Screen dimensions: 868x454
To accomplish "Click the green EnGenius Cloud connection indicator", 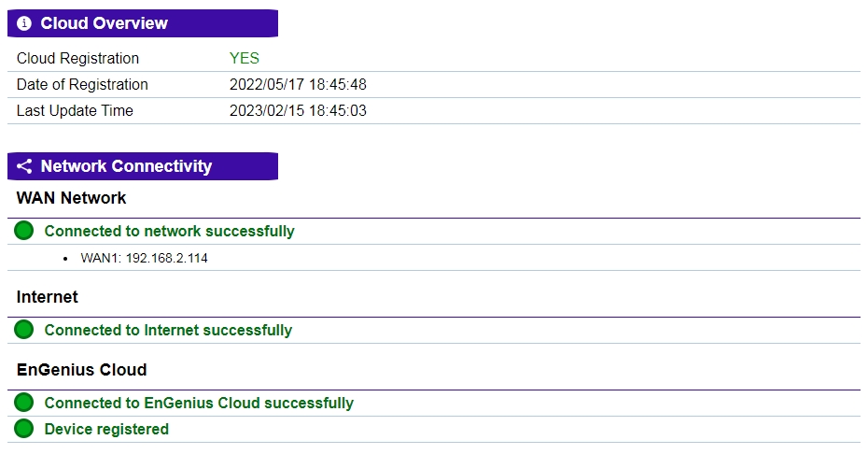I will coord(24,403).
